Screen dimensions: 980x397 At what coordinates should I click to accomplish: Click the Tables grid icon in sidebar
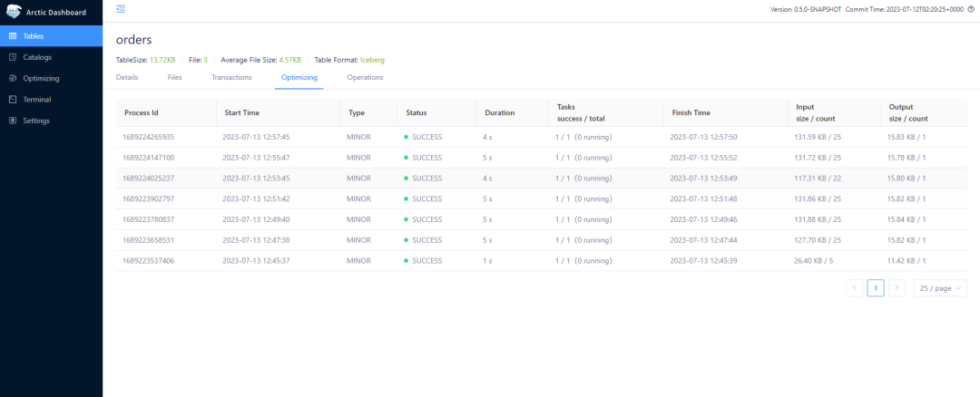(x=13, y=36)
